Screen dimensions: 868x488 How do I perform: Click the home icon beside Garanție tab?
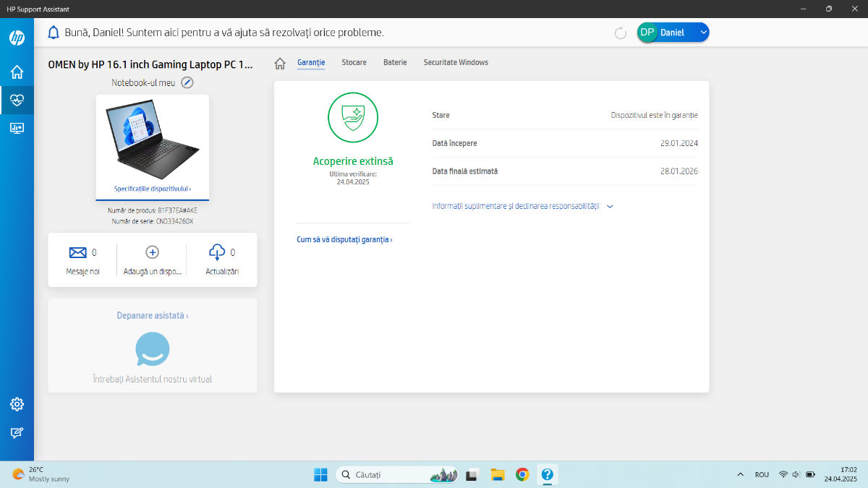pos(280,63)
